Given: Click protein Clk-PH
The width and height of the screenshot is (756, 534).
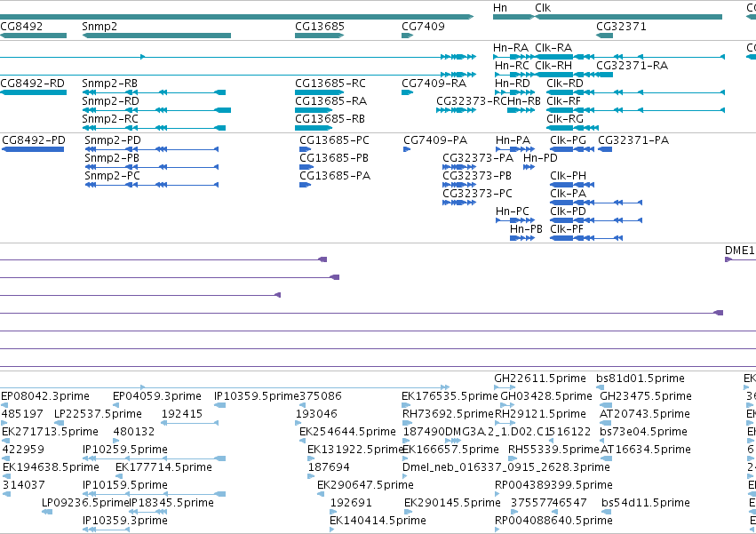Looking at the screenshot, I should (568, 176).
